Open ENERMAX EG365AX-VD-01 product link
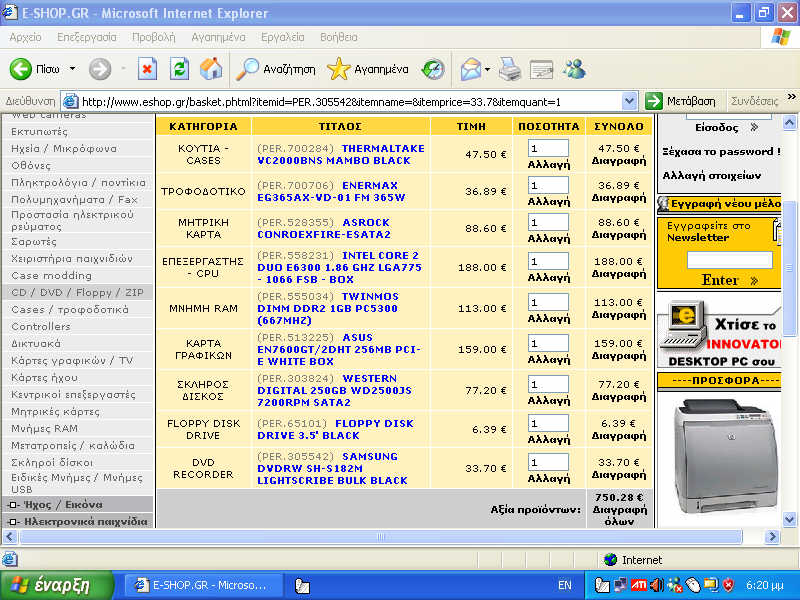Viewport: 800px width, 600px height. [331, 191]
